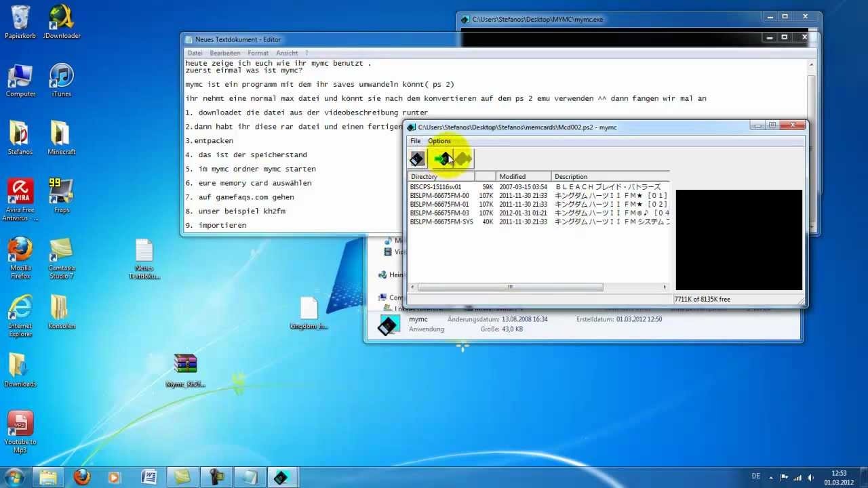This screenshot has width=868, height=488.
Task: Click the Import save file toolbar icon in mymc
Action: coord(442,159)
